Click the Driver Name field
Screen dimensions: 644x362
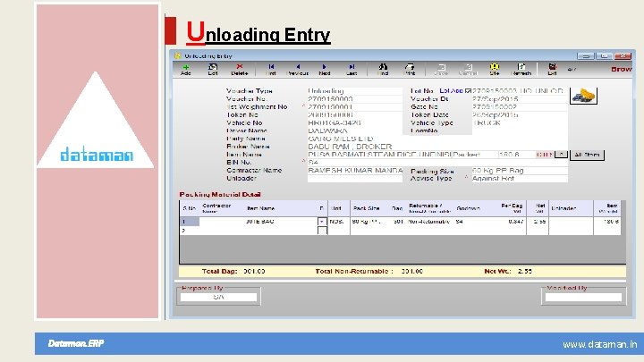coord(355,130)
